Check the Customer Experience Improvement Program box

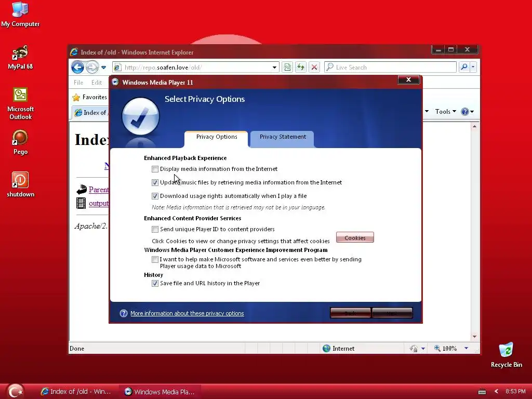[x=155, y=260]
